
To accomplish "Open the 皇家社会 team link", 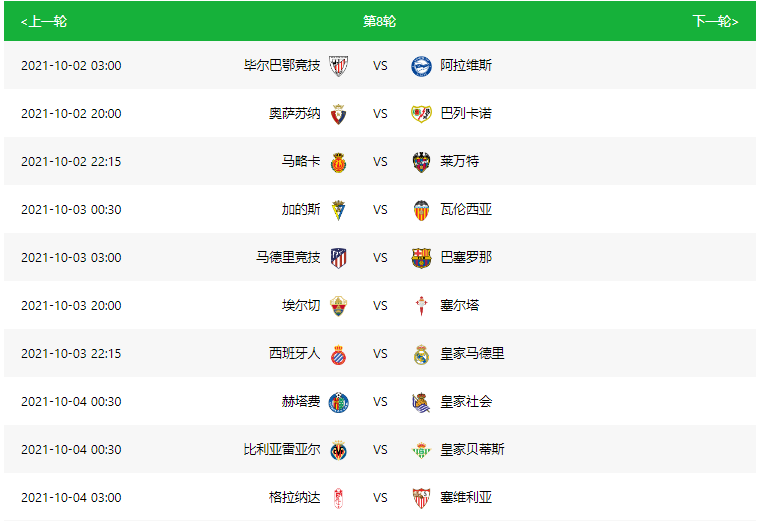I will click(466, 401).
